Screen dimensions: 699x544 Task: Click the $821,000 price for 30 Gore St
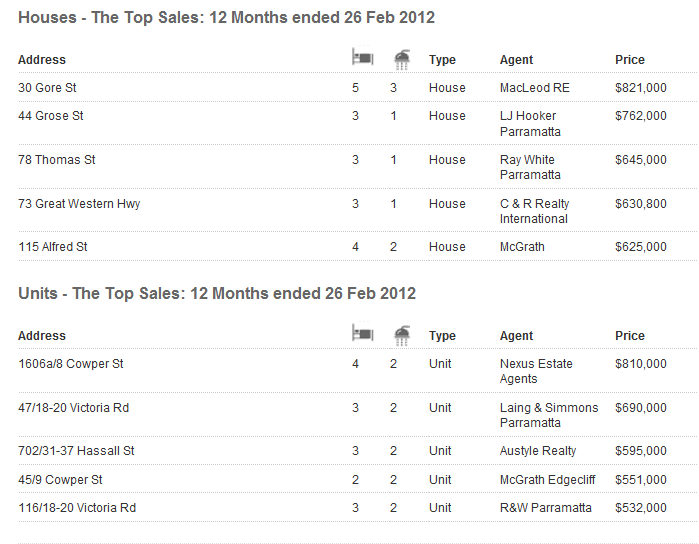pyautogui.click(x=641, y=88)
